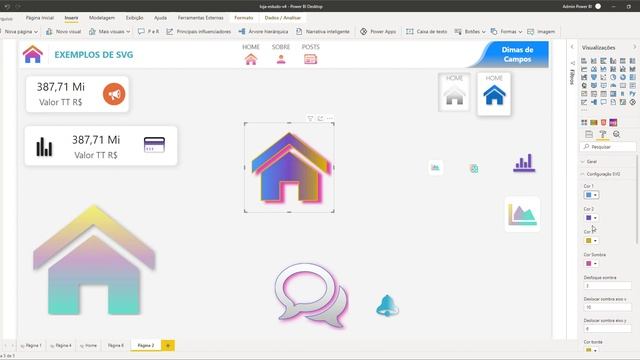640x360 pixels.
Task: Click the Deslocar sombra eixo y field
Action: click(607, 329)
